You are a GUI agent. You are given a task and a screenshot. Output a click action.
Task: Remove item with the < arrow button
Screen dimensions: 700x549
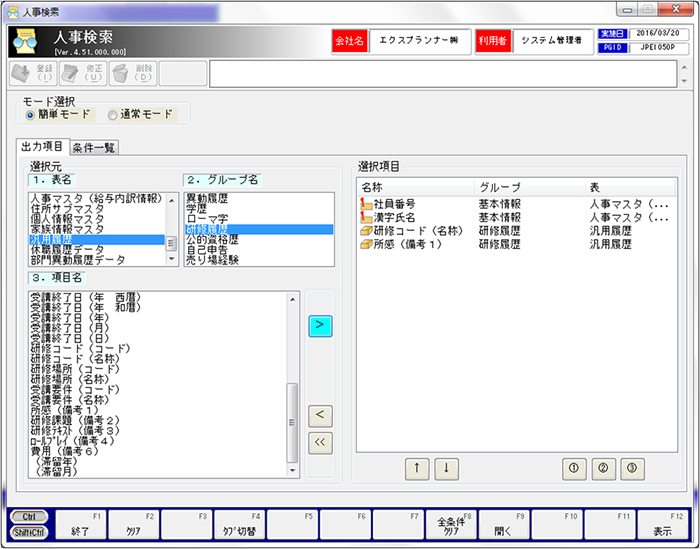(x=320, y=413)
